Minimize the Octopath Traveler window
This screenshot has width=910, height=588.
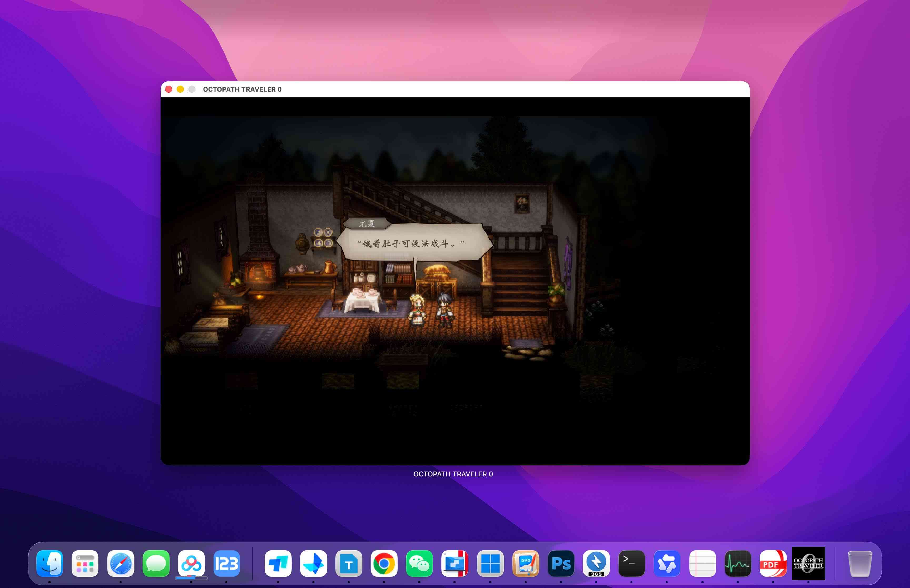tap(180, 89)
